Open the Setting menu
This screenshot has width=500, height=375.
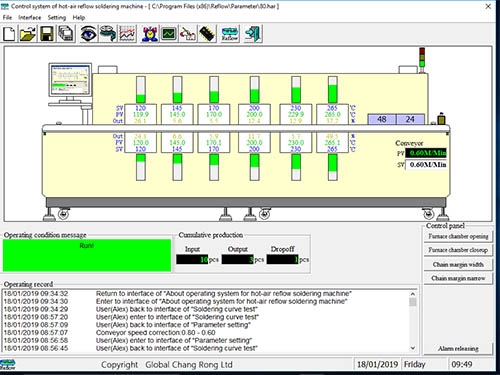click(x=57, y=17)
